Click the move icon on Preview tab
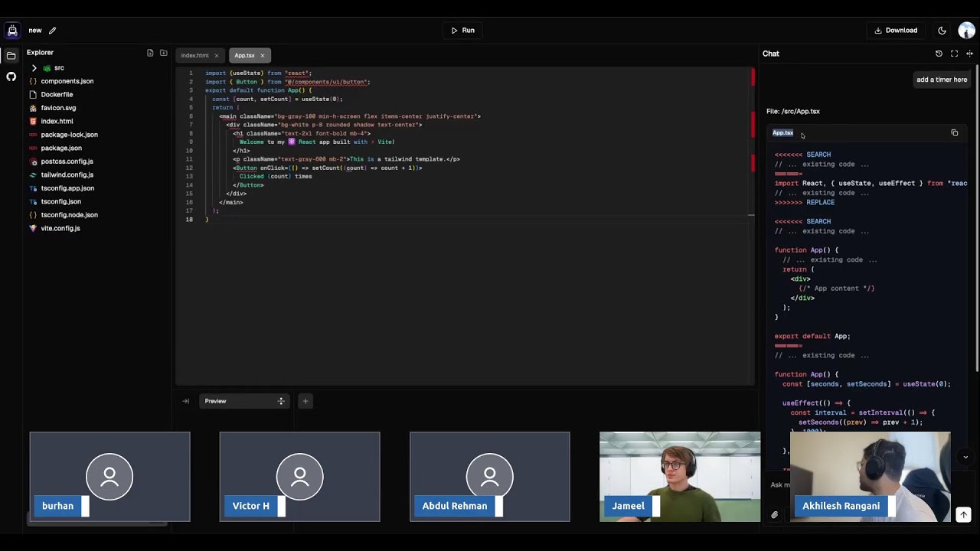Viewport: 980px width, 551px height. pos(281,401)
